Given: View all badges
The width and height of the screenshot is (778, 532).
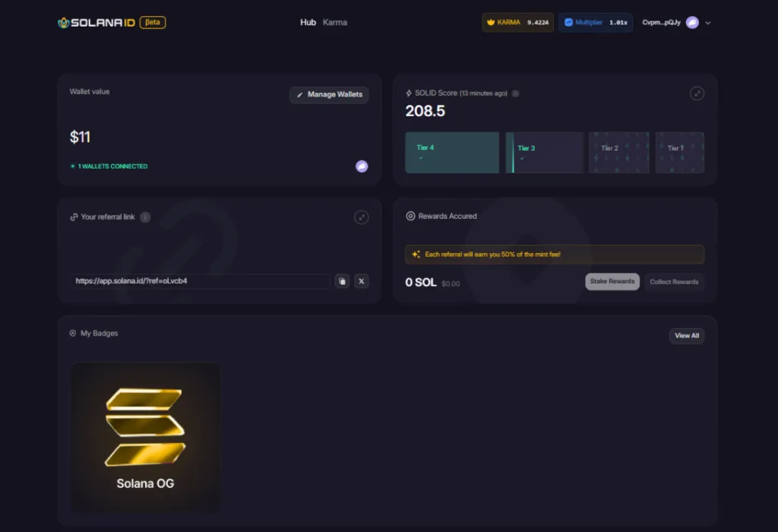Looking at the screenshot, I should coord(687,335).
